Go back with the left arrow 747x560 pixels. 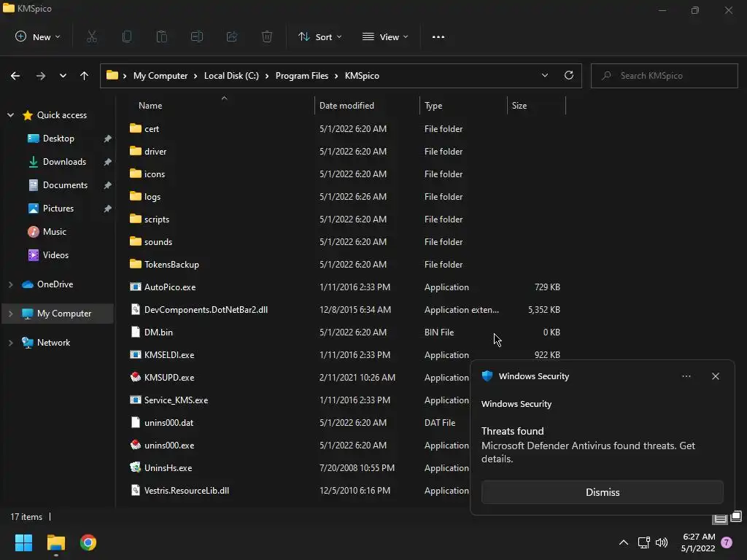tap(15, 76)
